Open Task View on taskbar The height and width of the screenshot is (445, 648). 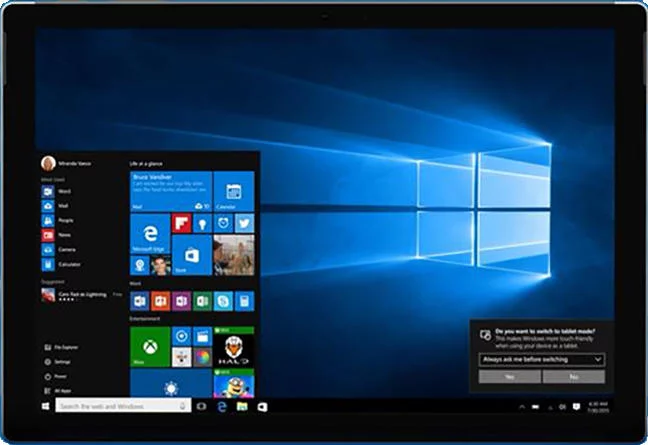pyautogui.click(x=202, y=407)
